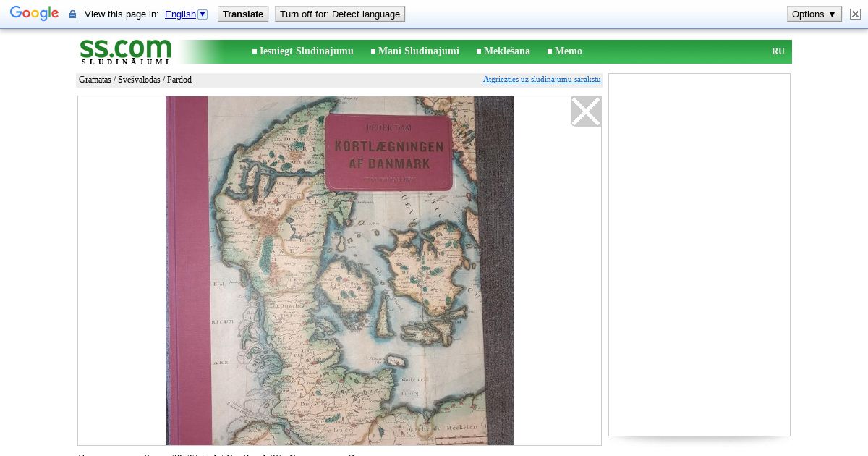Go to ss.com home via logo
Screen dimensions: 868x456
click(126, 51)
